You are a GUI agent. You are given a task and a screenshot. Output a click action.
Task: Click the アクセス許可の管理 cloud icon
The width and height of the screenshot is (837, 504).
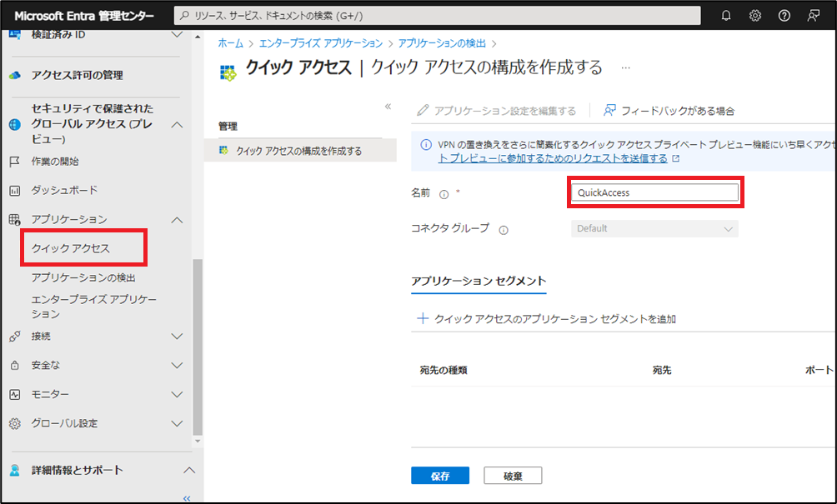pos(15,75)
